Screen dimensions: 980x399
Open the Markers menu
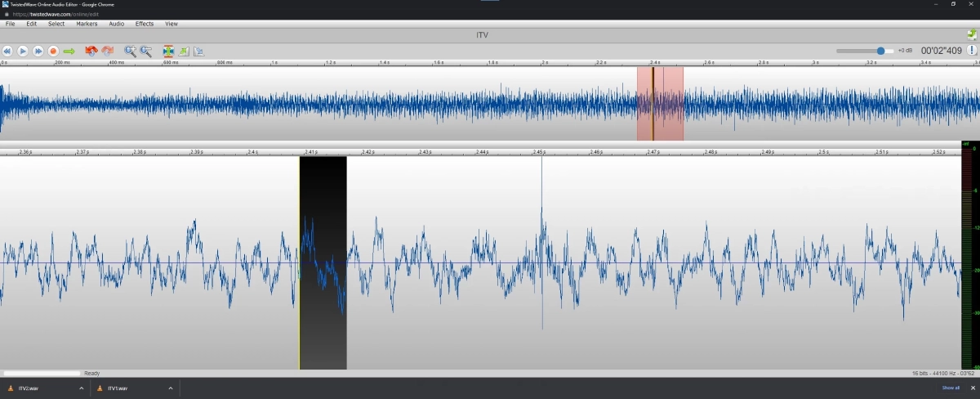(87, 24)
